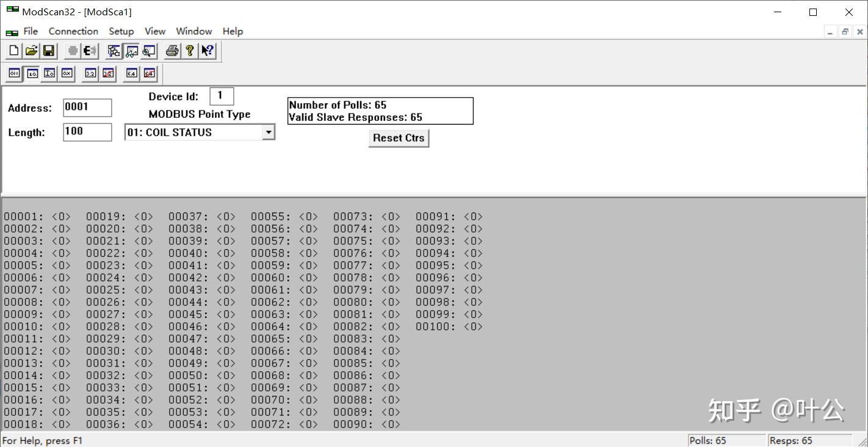Image resolution: width=868 pixels, height=447 pixels.
Task: Minimize the inner ModSca1 document window
Action: [x=830, y=32]
